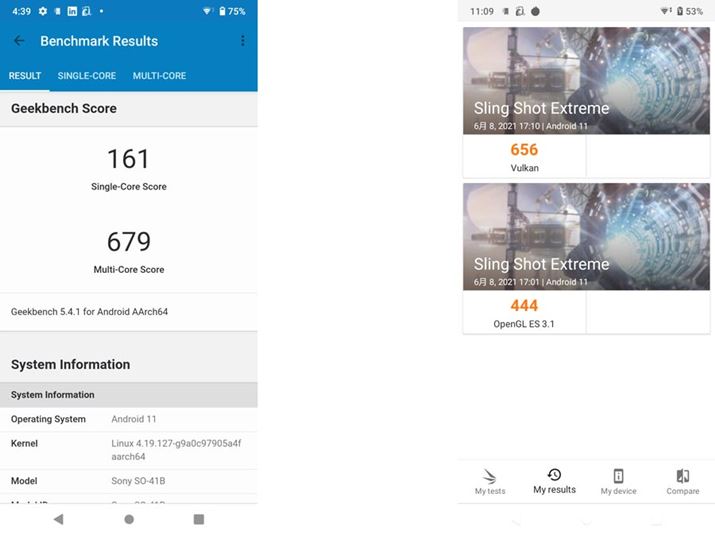Screen dimensions: 715x535
Task: Open the OpenGL ES 3.1 Sling Shot thumbnail
Action: pyautogui.click(x=586, y=237)
